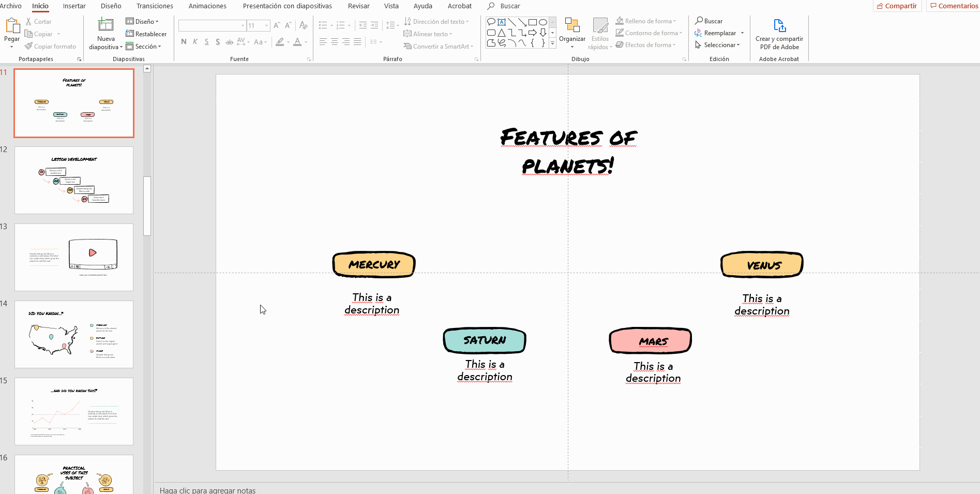The height and width of the screenshot is (494, 980).
Task: Click the text highlight color pen
Action: tap(280, 42)
